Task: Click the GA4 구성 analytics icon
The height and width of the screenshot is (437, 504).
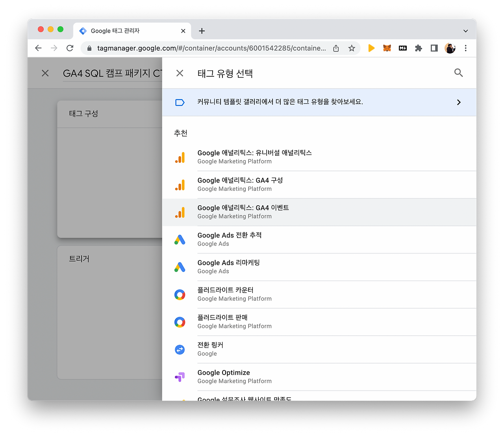Action: (x=180, y=185)
